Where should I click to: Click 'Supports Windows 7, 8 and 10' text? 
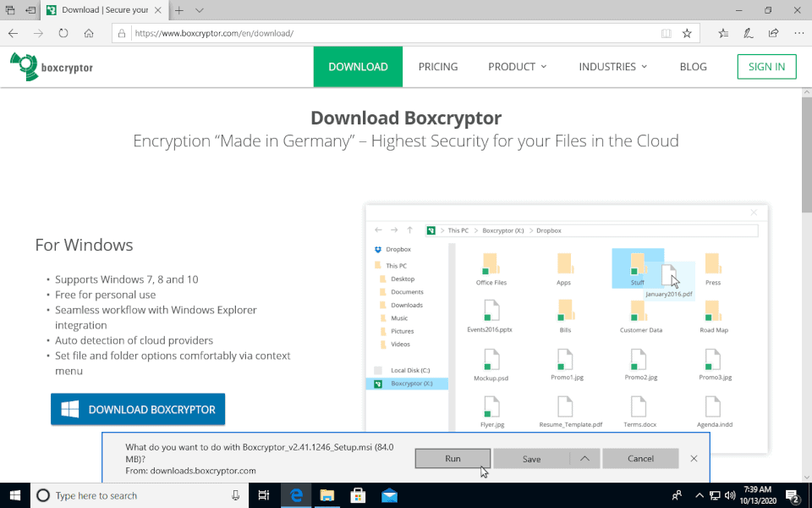pyautogui.click(x=126, y=279)
